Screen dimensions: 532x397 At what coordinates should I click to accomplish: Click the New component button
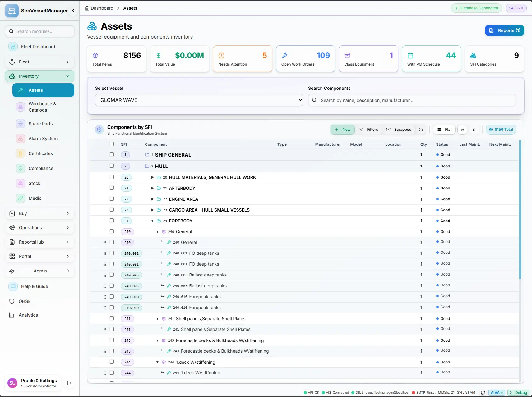pos(343,130)
